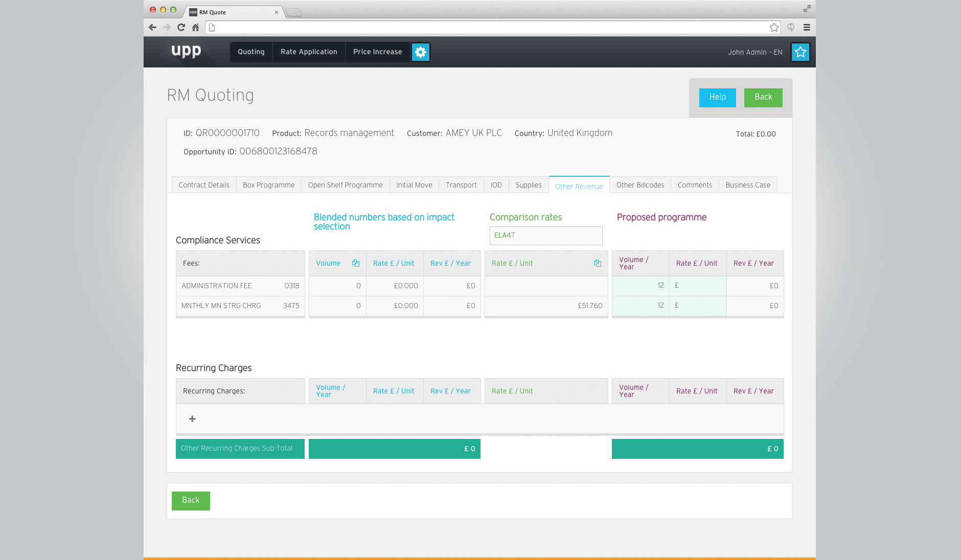
Task: Toggle fullscreen with the expand arrows icon
Action: pyautogui.click(x=807, y=9)
